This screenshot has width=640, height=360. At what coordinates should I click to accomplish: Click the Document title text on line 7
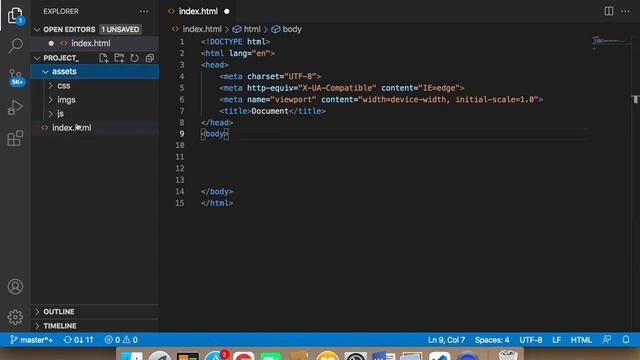[x=270, y=111]
